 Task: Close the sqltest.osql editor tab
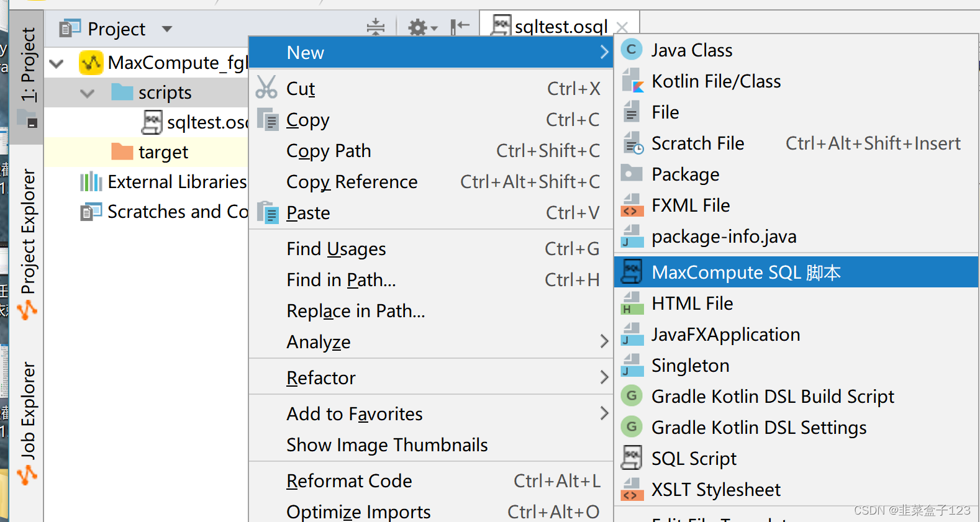pyautogui.click(x=622, y=27)
